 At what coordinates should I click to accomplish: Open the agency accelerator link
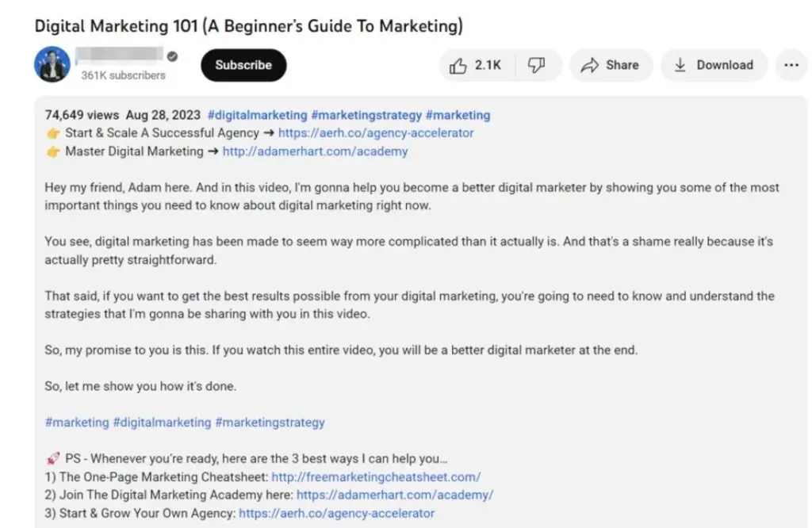click(376, 132)
